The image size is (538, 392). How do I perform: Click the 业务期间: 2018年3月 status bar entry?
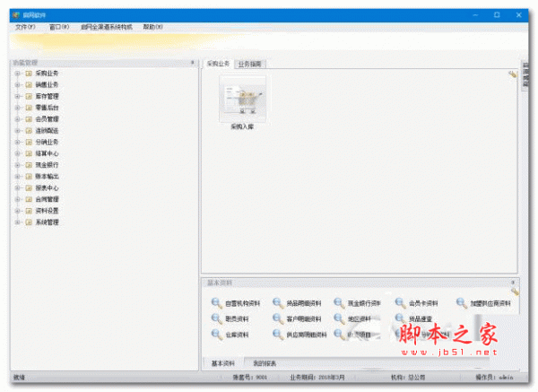317,378
